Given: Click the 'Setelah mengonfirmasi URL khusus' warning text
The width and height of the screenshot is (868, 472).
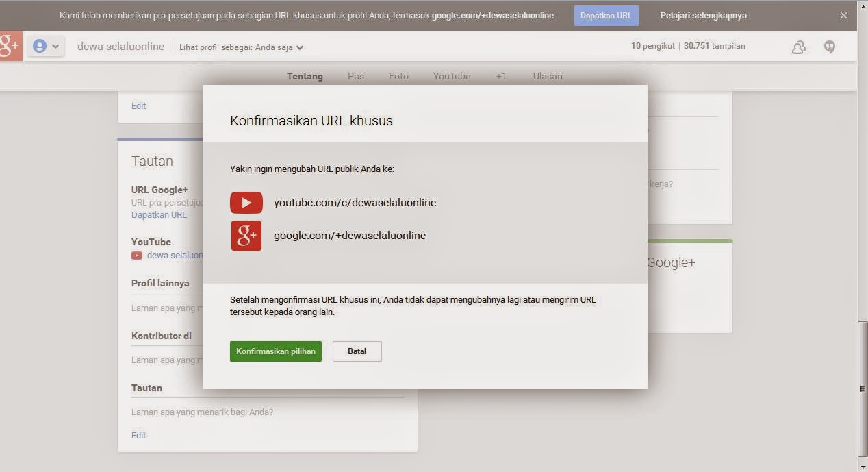Looking at the screenshot, I should [x=413, y=306].
